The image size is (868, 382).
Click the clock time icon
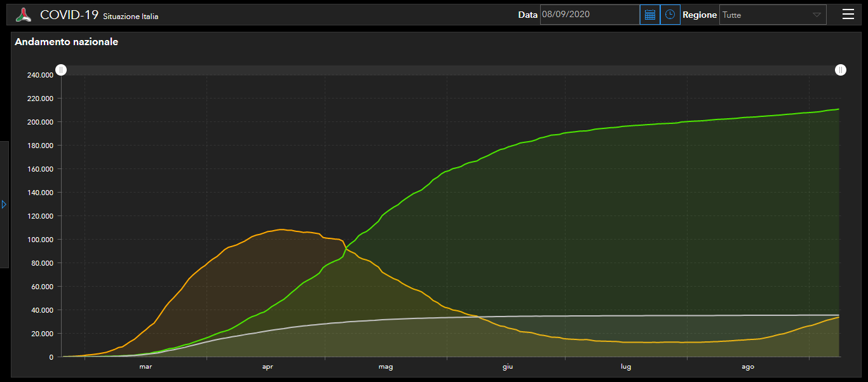(670, 15)
